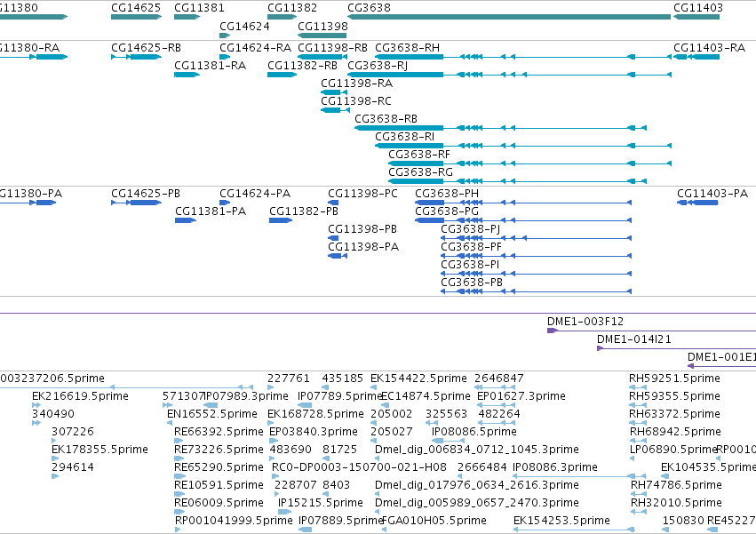Select the EN16552.5prime EST label

click(x=212, y=414)
